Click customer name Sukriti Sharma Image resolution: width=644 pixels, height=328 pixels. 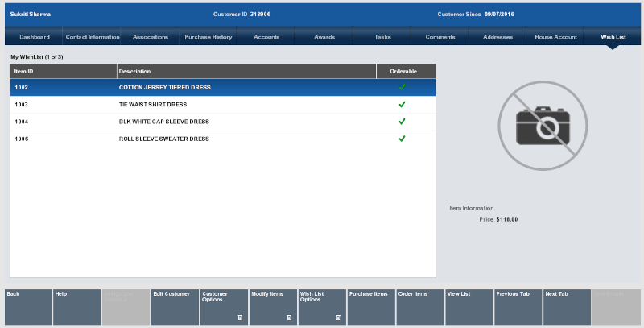pos(31,14)
